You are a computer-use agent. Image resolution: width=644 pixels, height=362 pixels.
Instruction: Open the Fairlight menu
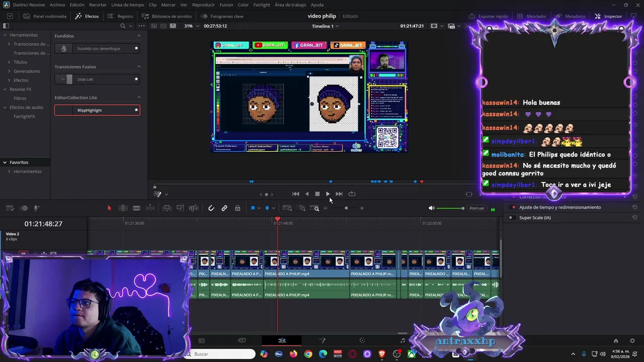coord(262,5)
